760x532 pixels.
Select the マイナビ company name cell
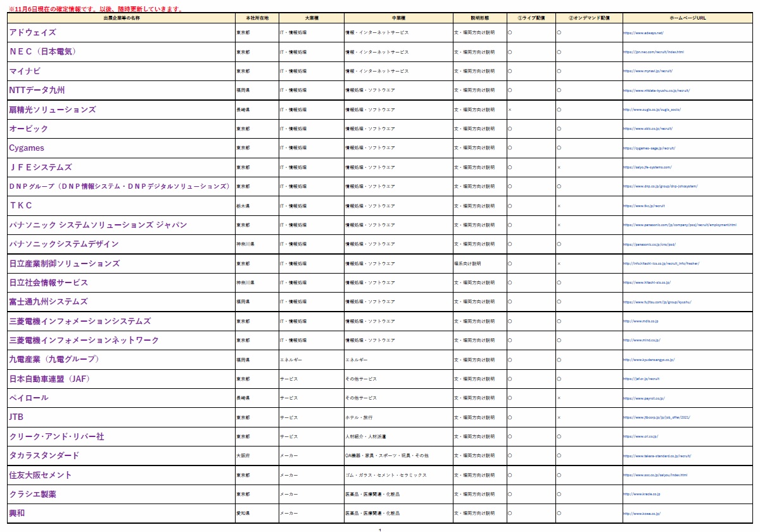click(122, 71)
